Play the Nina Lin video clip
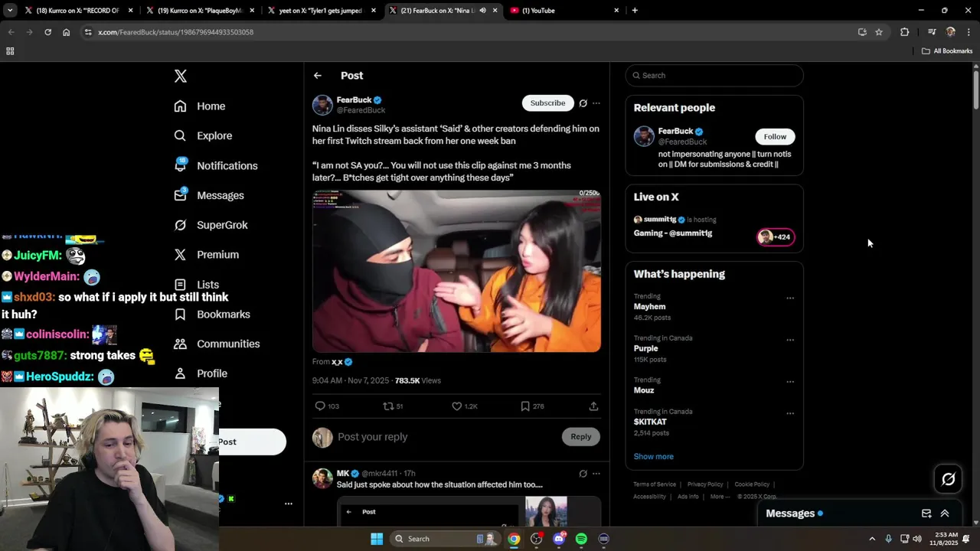Viewport: 980px width, 551px height. pos(456,271)
